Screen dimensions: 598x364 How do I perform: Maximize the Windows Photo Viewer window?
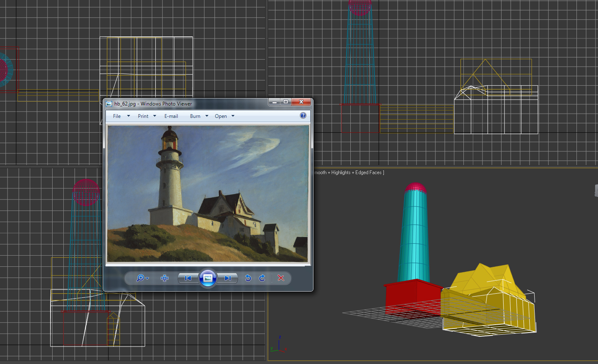(286, 102)
